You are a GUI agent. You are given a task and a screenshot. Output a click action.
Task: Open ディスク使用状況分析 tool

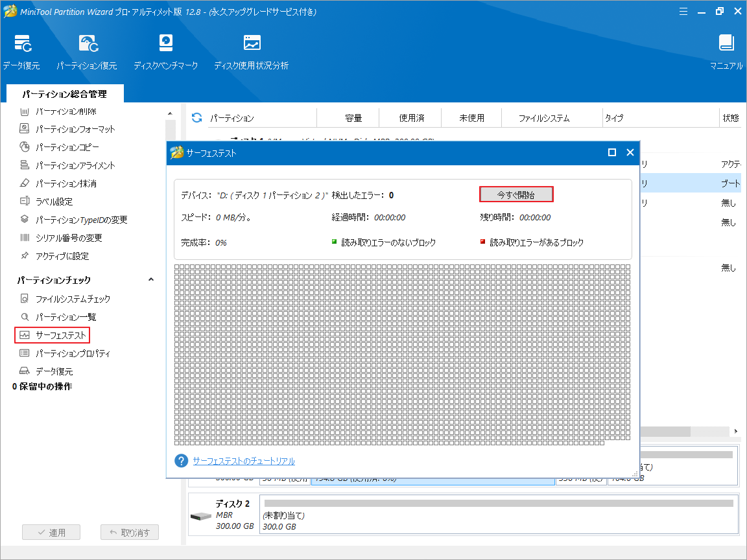252,43
